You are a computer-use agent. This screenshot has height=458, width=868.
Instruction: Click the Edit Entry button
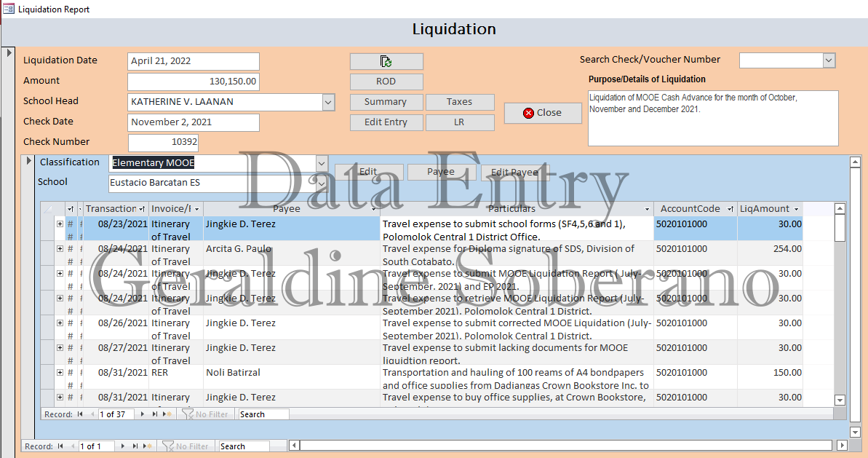[386, 122]
